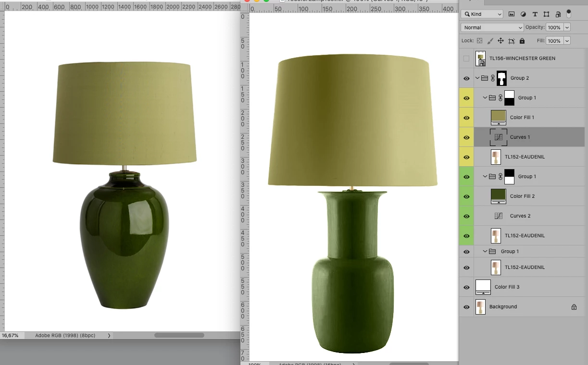Hide the Background layer
The height and width of the screenshot is (365, 588).
coord(466,307)
